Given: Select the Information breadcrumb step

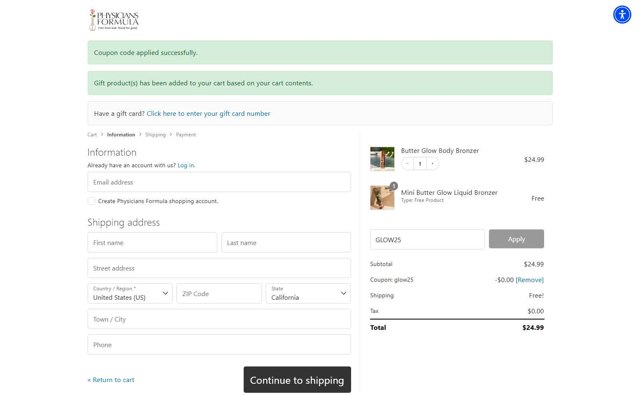Looking at the screenshot, I should point(121,135).
